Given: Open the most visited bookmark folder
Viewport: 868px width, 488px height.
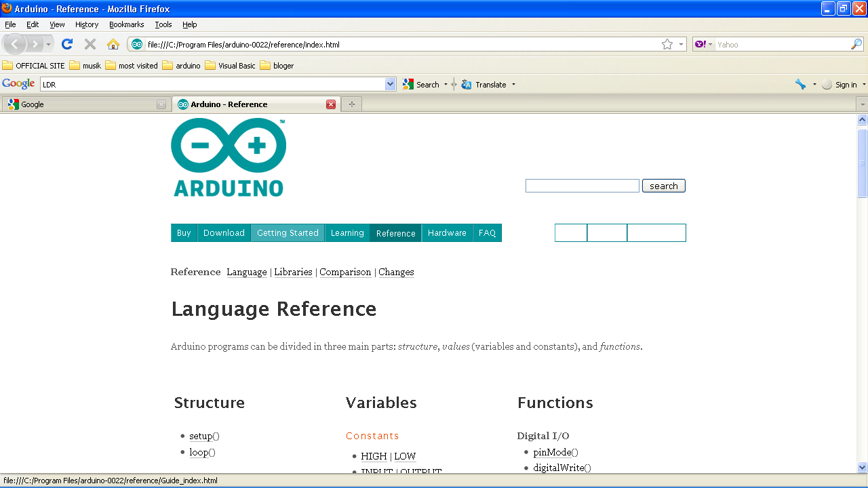Looking at the screenshot, I should pos(132,66).
